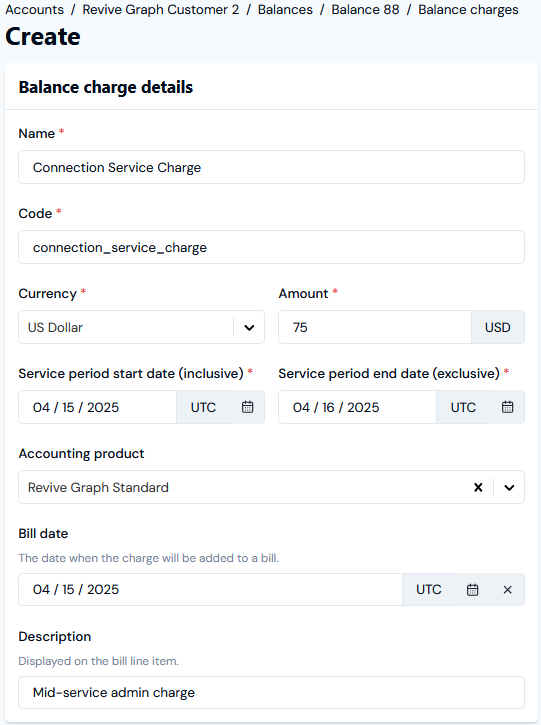The width and height of the screenshot is (541, 725).
Task: Open Revive Graph Customer 2 breadcrumb
Action: pyautogui.click(x=160, y=9)
